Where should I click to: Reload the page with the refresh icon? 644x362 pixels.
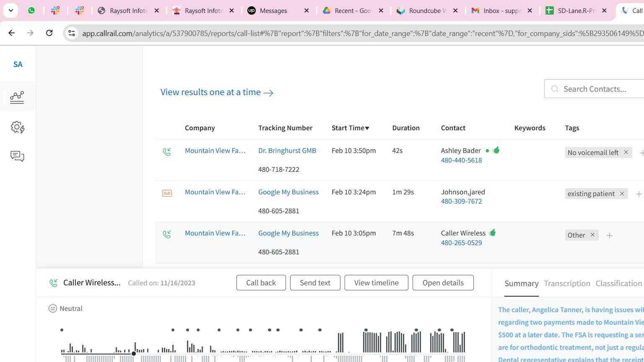point(49,33)
